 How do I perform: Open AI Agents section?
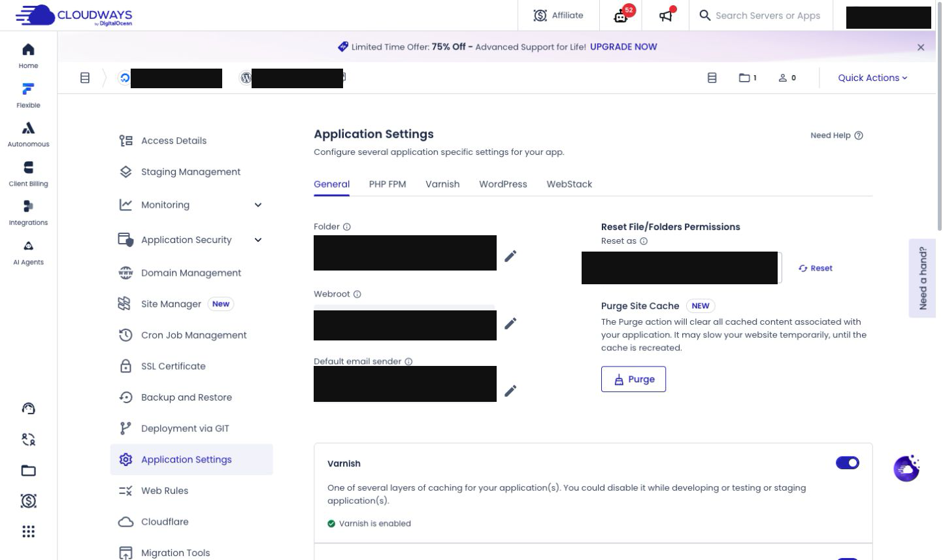point(28,252)
